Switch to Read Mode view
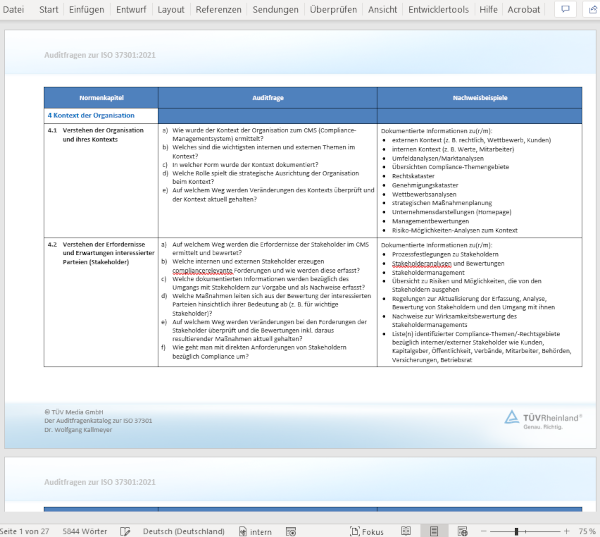The height and width of the screenshot is (537, 600). 403,532
